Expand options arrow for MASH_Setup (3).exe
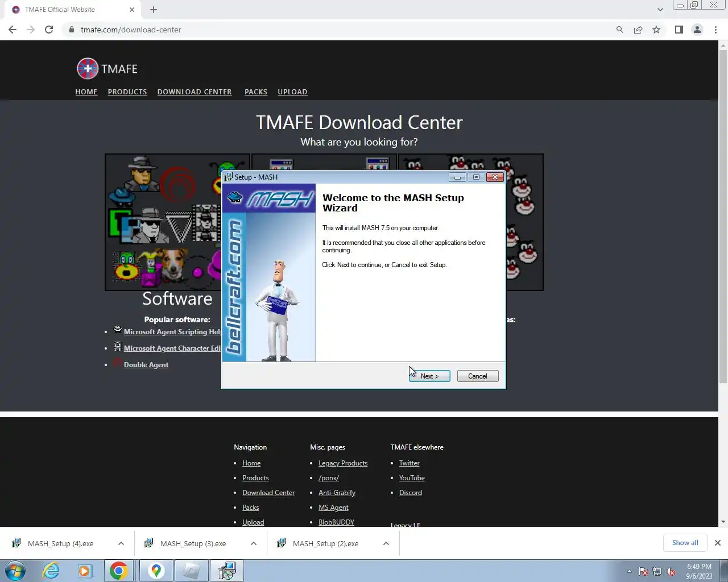728x582 pixels. (x=254, y=543)
